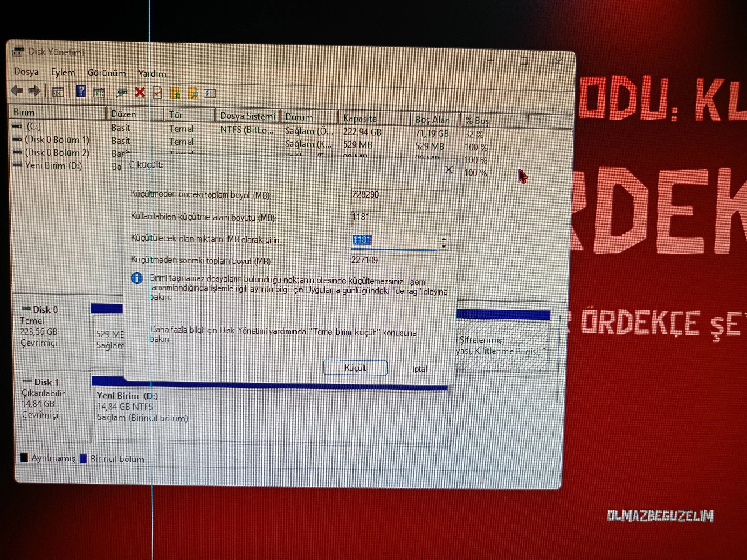The height and width of the screenshot is (560, 747).
Task: Click the folder with magnifying glass icon
Action: [x=193, y=93]
